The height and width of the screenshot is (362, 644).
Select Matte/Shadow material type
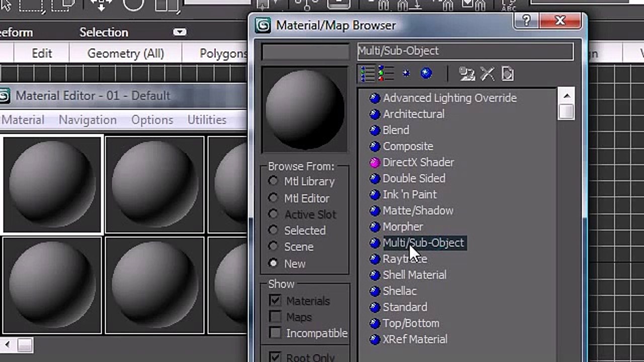tap(418, 211)
